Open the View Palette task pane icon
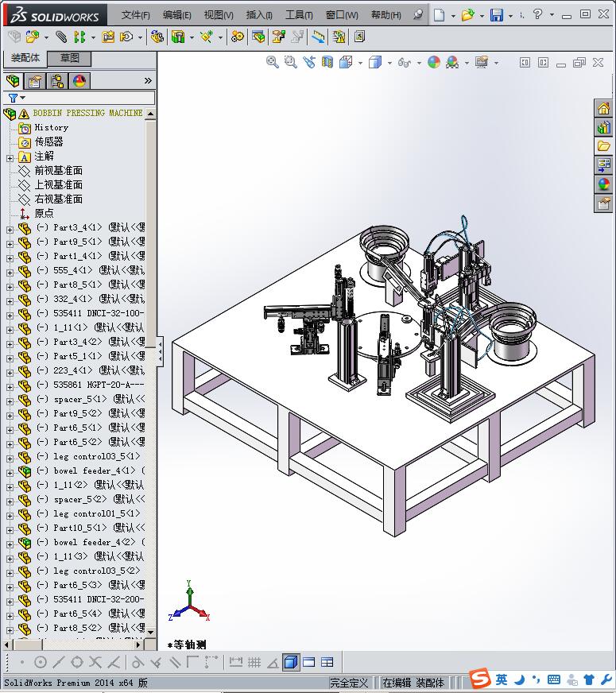Screen dimensions: 616x693 click(603, 165)
